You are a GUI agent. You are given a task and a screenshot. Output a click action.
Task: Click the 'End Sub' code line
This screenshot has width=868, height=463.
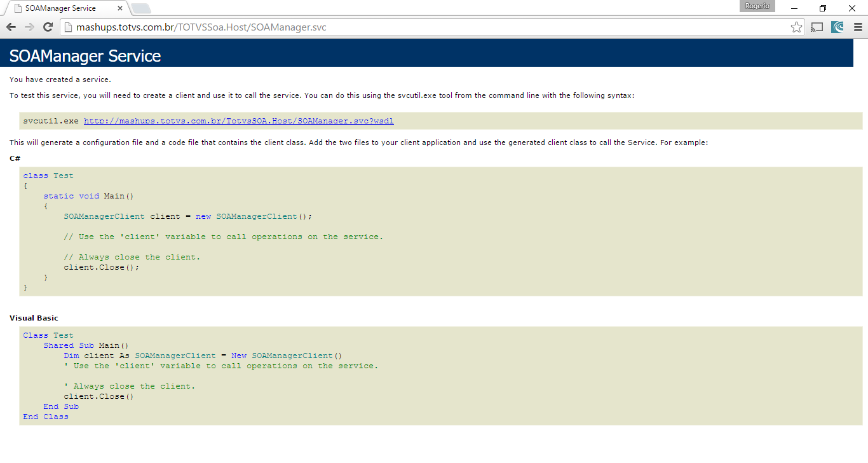61,406
